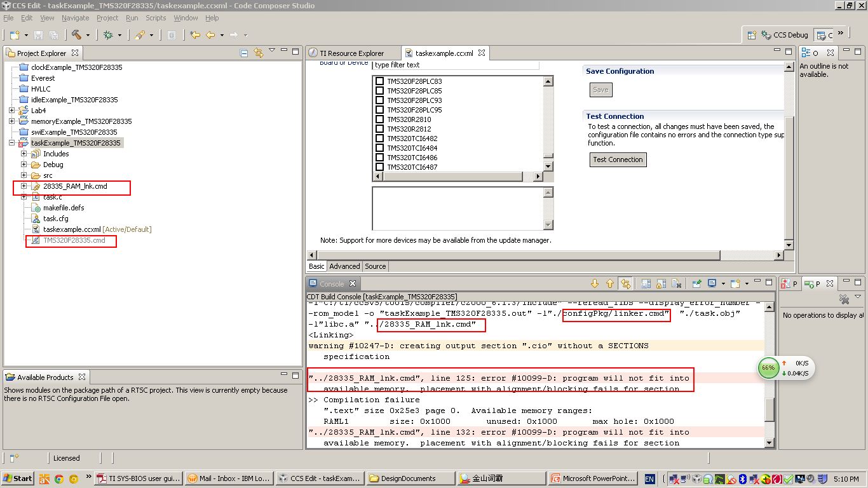
Task: Check the TMS320TCI6487 checkbox
Action: click(379, 167)
